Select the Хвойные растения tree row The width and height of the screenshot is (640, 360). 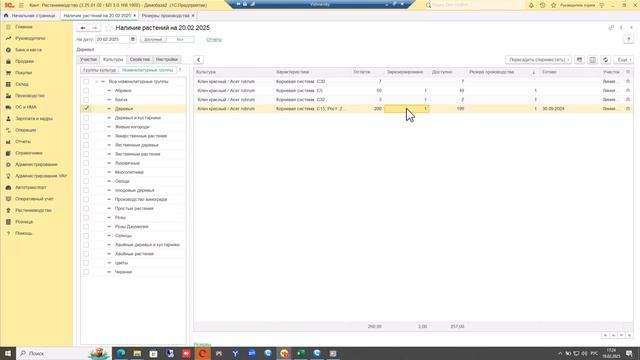point(134,253)
